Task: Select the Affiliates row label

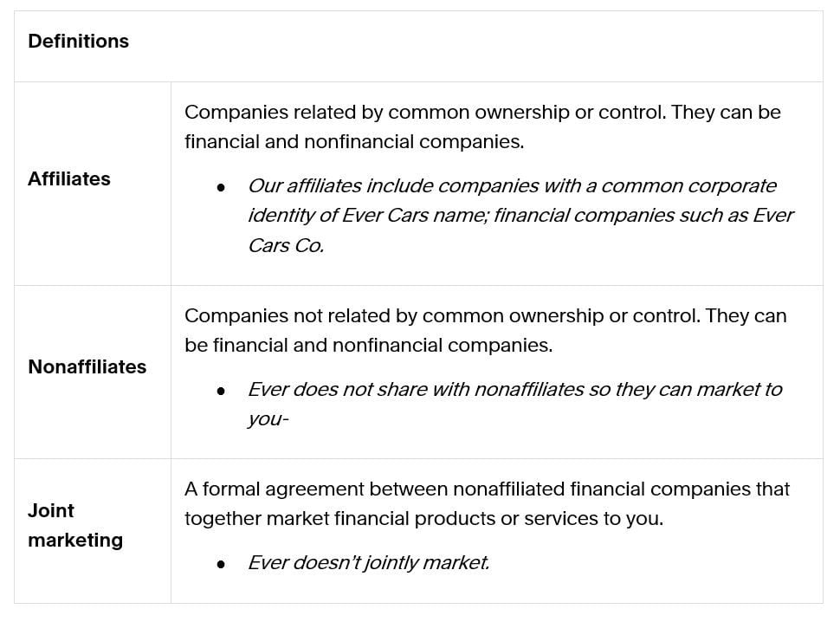Action: coord(69,179)
